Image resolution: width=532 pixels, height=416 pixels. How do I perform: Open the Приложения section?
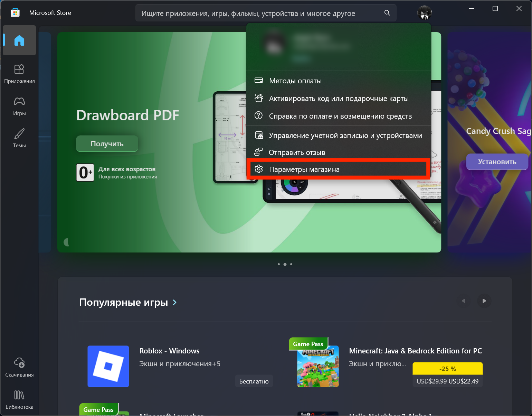[19, 74]
